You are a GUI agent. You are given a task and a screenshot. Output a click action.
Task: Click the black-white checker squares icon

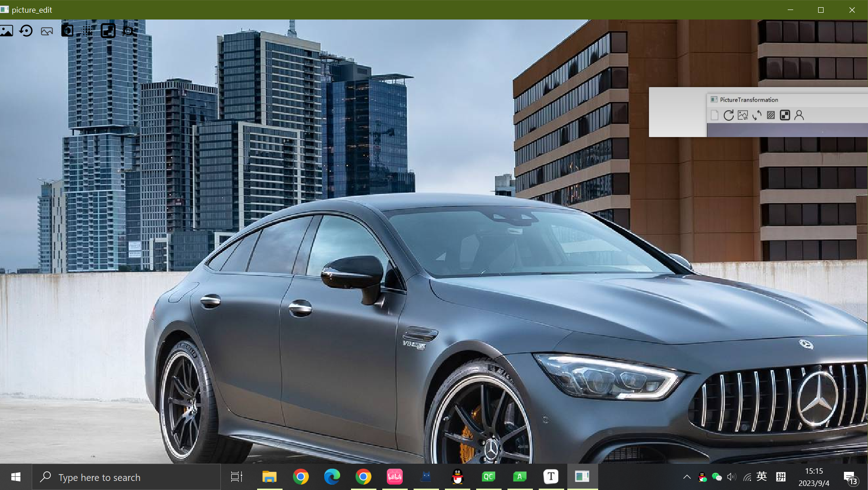tap(108, 30)
